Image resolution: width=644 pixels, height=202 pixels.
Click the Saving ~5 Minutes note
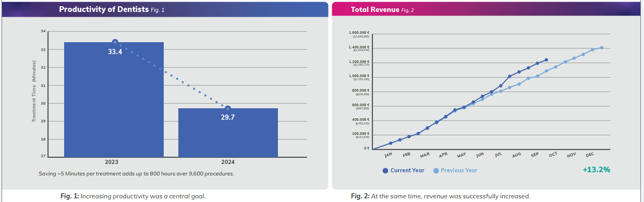137,173
